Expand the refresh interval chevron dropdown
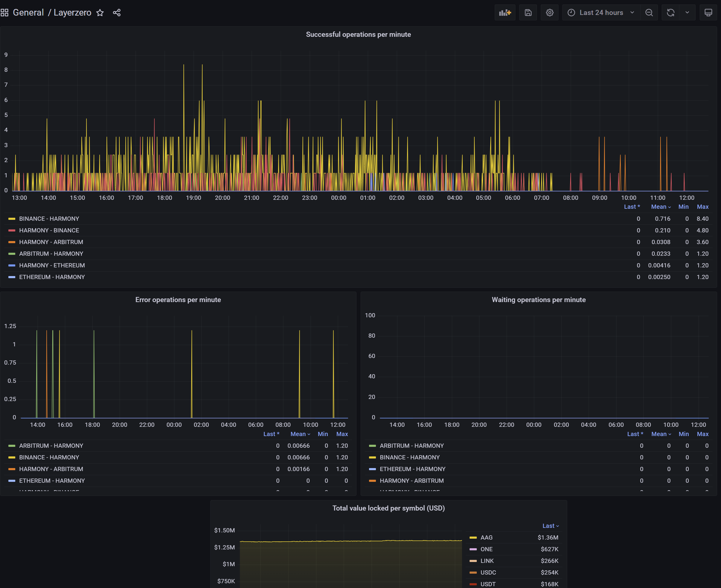The height and width of the screenshot is (588, 721). pos(687,13)
